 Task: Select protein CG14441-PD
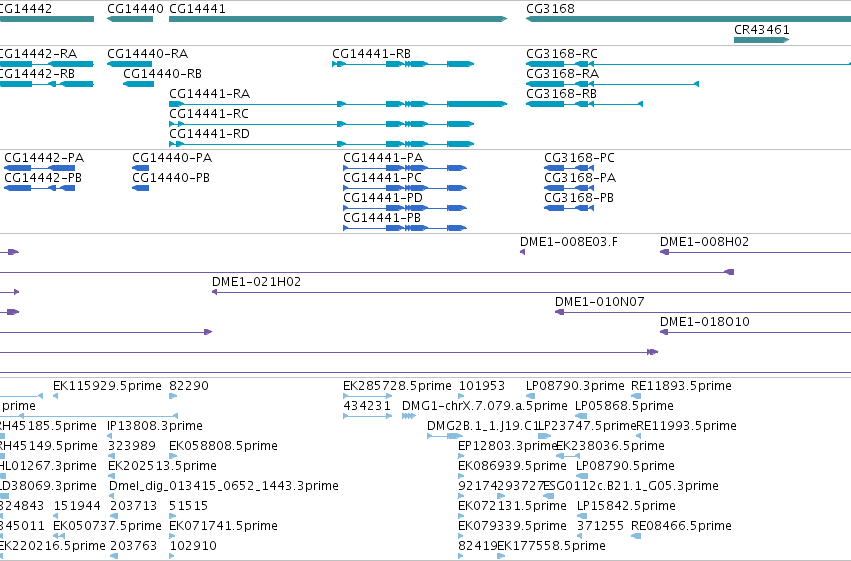[405, 208]
